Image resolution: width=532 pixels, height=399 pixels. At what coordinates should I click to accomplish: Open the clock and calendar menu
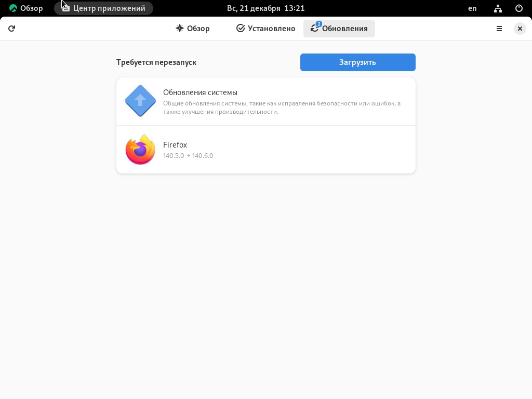(265, 8)
